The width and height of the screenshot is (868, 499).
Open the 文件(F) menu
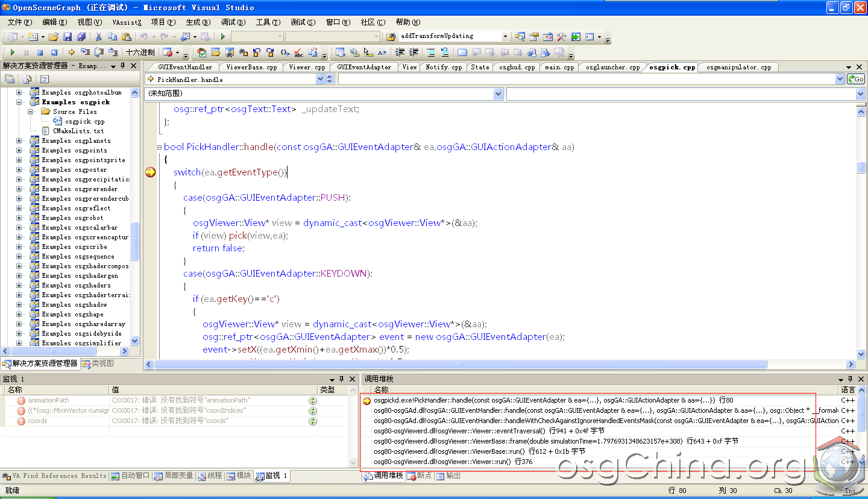click(20, 22)
